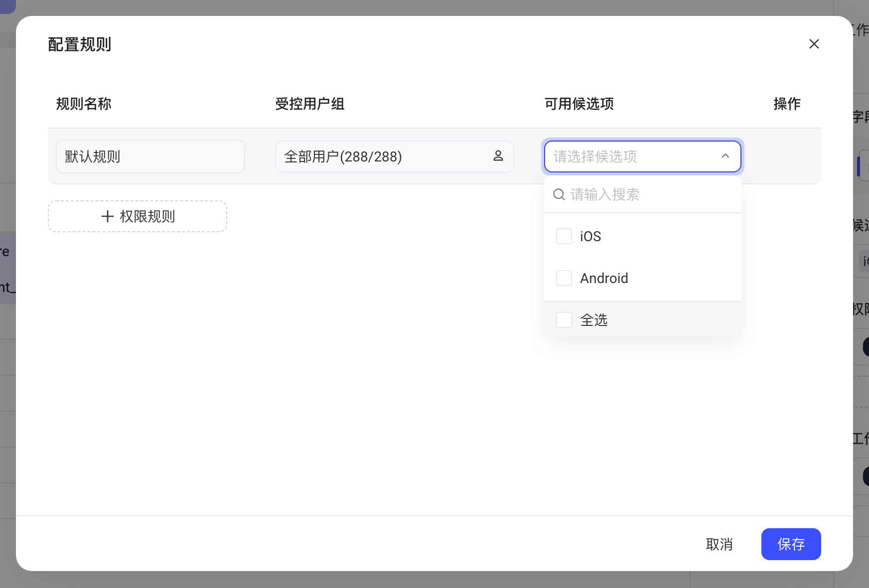Image resolution: width=869 pixels, height=588 pixels.
Task: Save the rule configuration with 保存
Action: click(791, 544)
